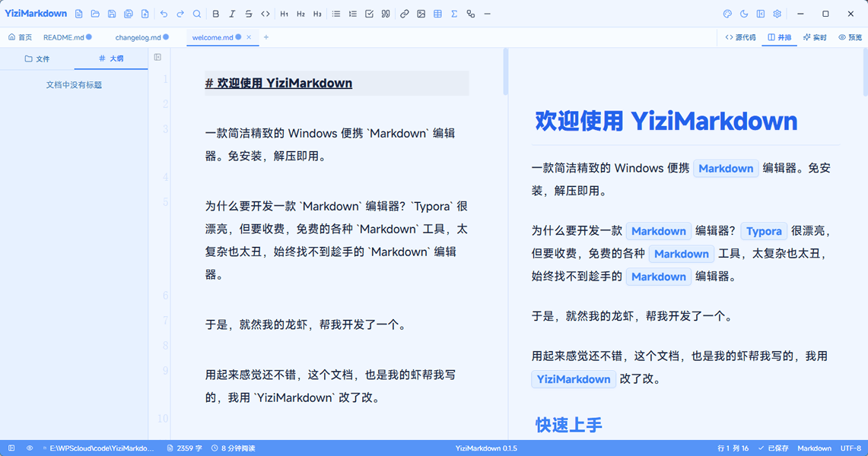Open the search magnifier tool

(197, 14)
